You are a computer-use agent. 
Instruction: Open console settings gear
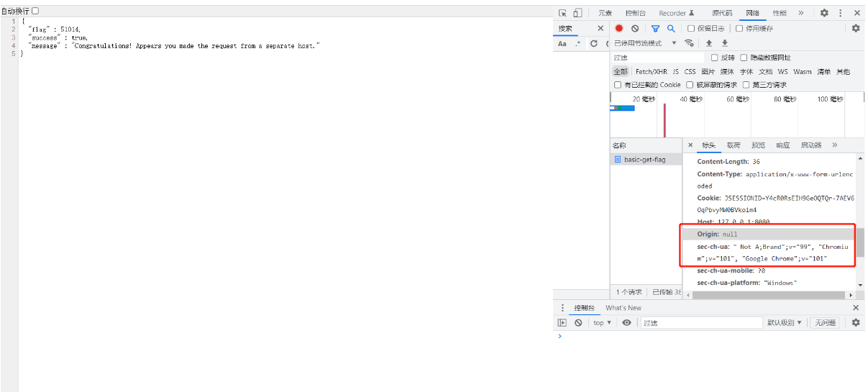pyautogui.click(x=856, y=323)
